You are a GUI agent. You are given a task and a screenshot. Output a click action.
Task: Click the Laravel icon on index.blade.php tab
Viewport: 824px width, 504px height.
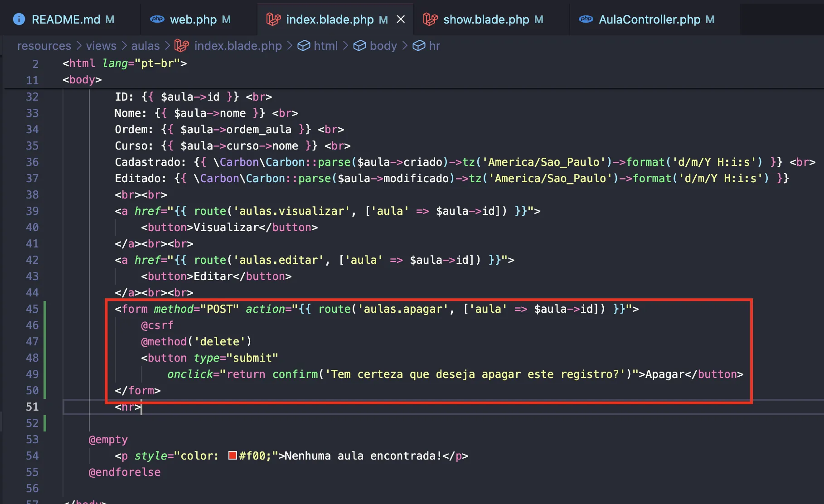[273, 19]
